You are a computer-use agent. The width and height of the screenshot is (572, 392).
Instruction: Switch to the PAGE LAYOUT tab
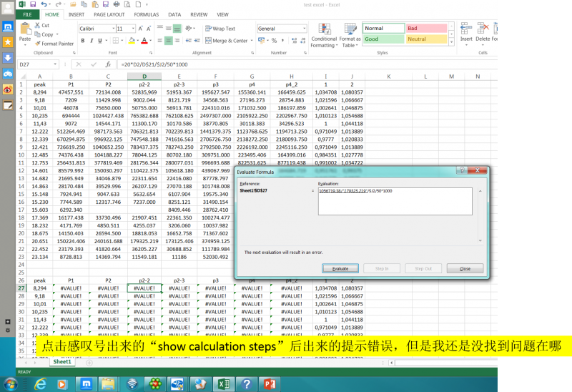click(109, 14)
